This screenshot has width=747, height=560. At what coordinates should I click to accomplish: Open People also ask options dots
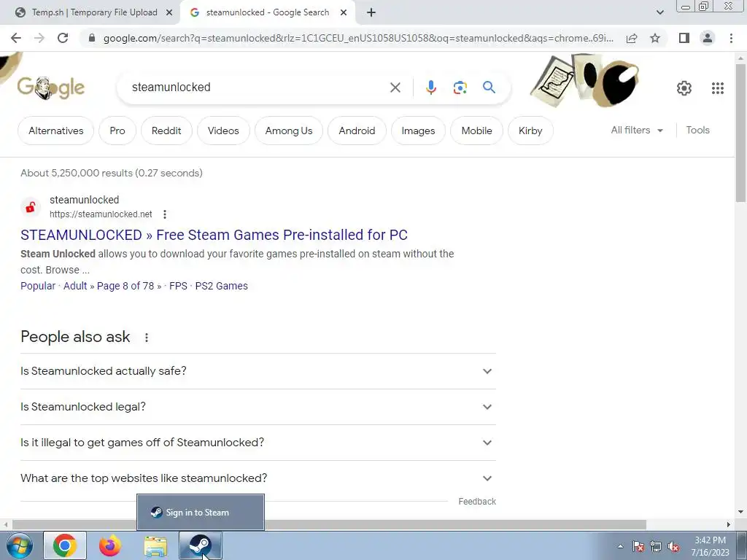147,337
